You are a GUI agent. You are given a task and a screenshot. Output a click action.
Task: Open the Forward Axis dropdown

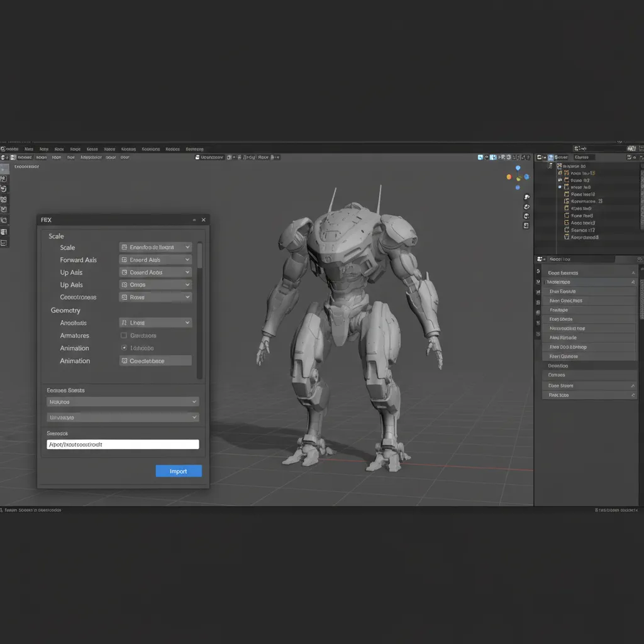click(x=155, y=259)
